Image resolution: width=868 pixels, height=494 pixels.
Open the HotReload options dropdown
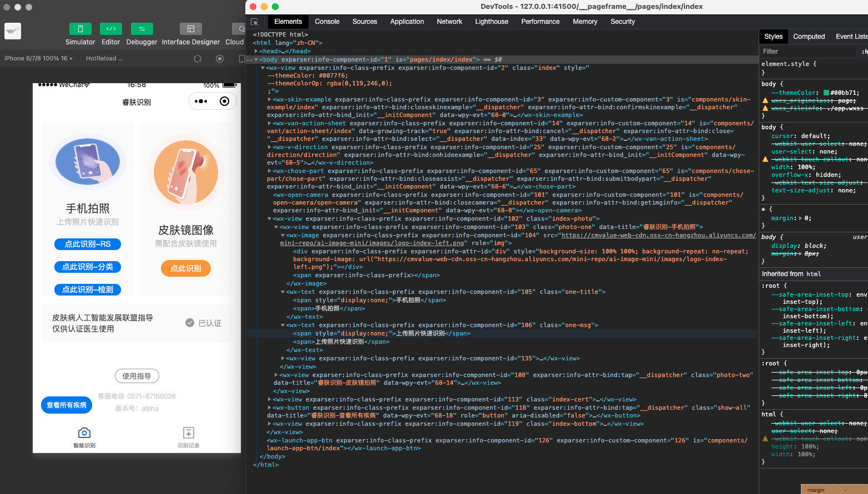(104, 58)
